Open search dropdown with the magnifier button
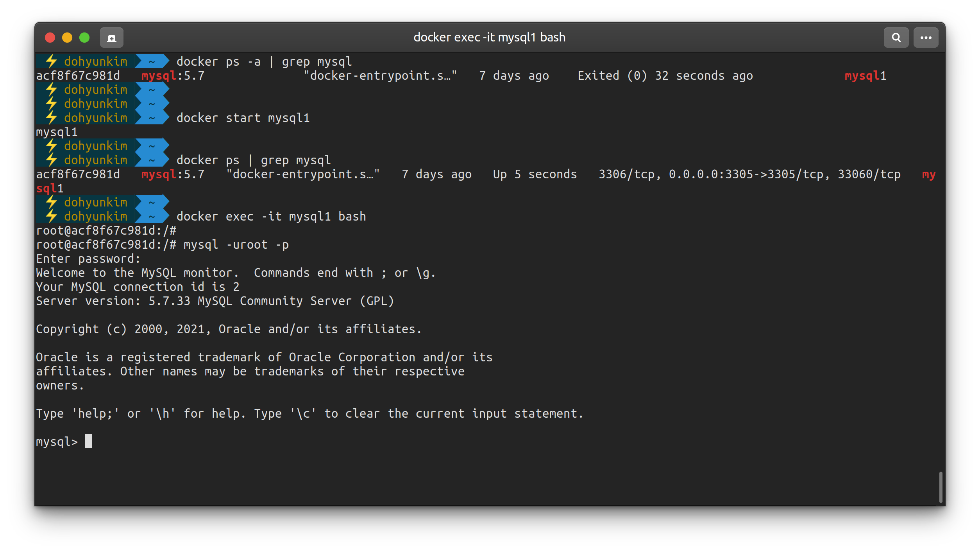 coord(897,38)
